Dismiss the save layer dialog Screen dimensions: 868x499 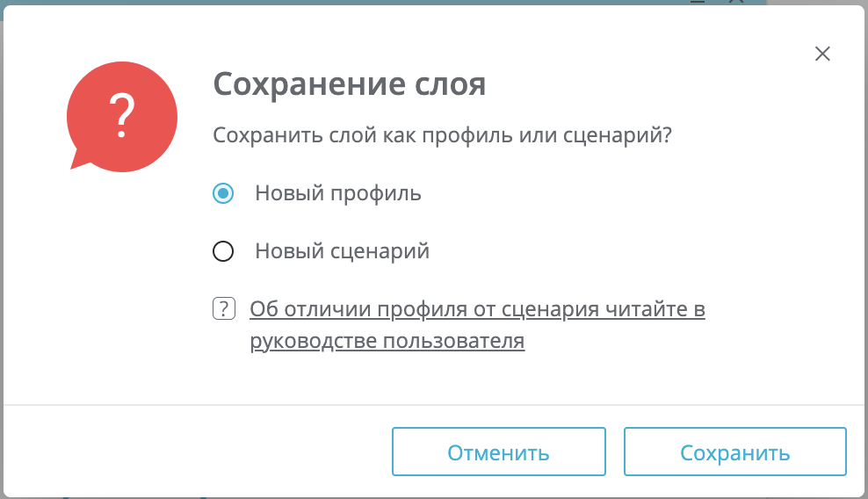(822, 54)
